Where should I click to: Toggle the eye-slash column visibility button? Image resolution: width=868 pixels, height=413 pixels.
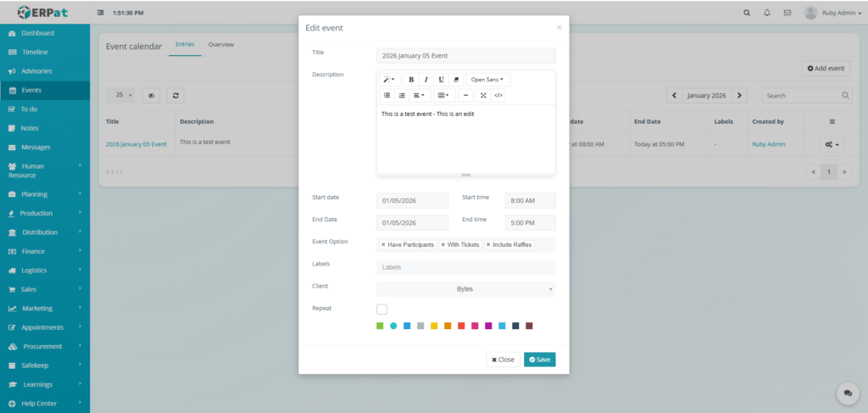151,95
